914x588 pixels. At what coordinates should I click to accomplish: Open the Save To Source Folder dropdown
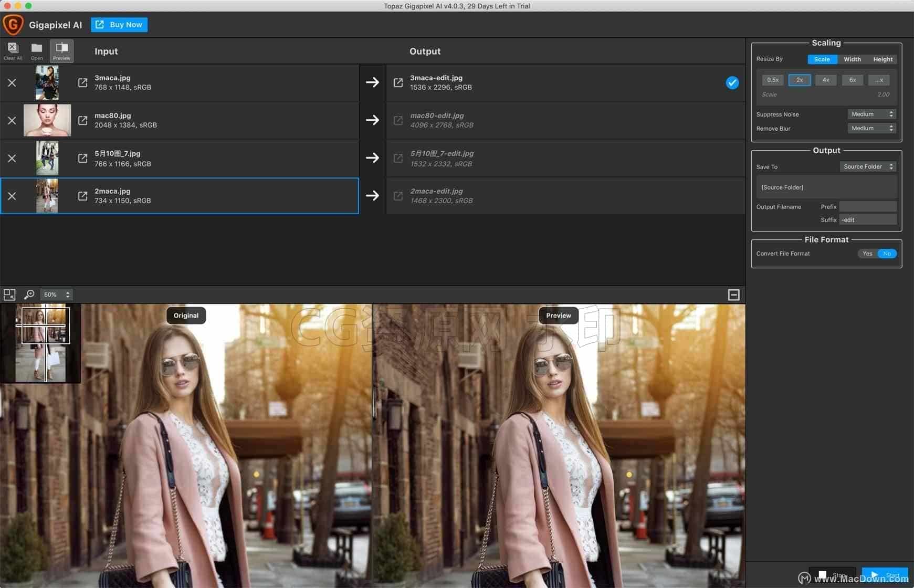868,166
